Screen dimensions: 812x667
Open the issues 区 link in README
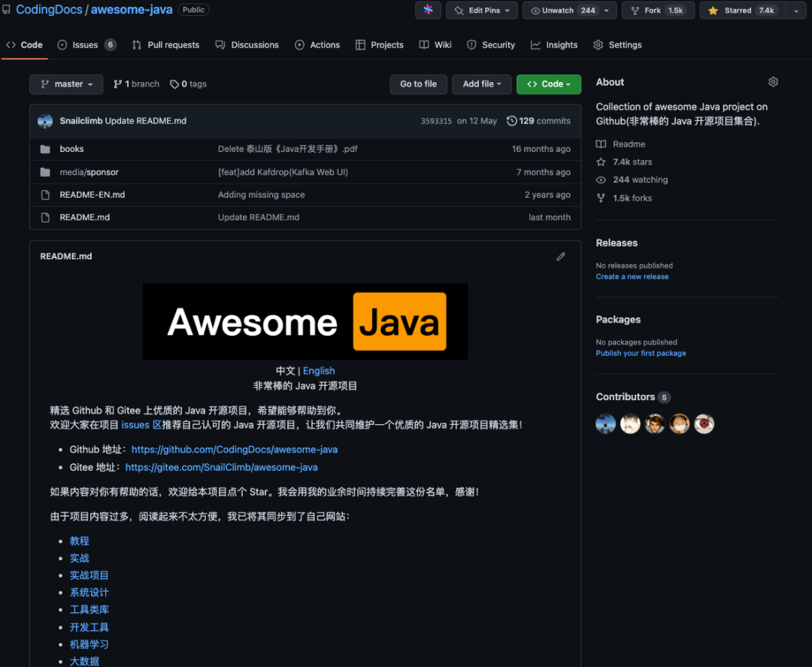point(141,425)
